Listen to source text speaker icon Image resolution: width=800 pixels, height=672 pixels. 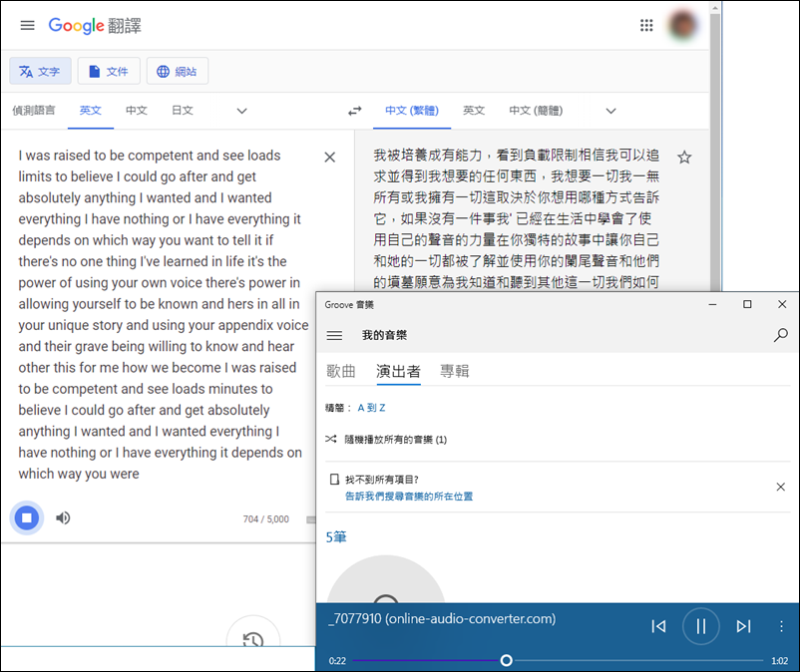[63, 518]
